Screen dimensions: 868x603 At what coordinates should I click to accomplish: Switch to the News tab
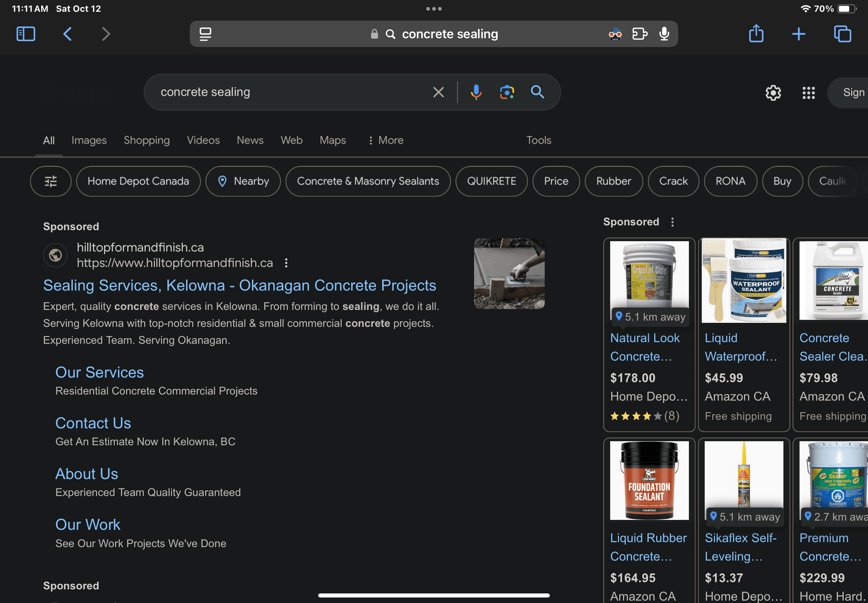[250, 140]
